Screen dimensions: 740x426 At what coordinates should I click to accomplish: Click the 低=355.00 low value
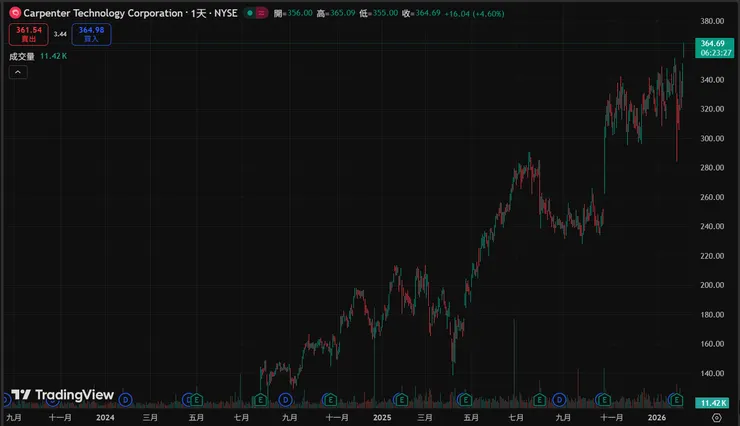point(378,13)
